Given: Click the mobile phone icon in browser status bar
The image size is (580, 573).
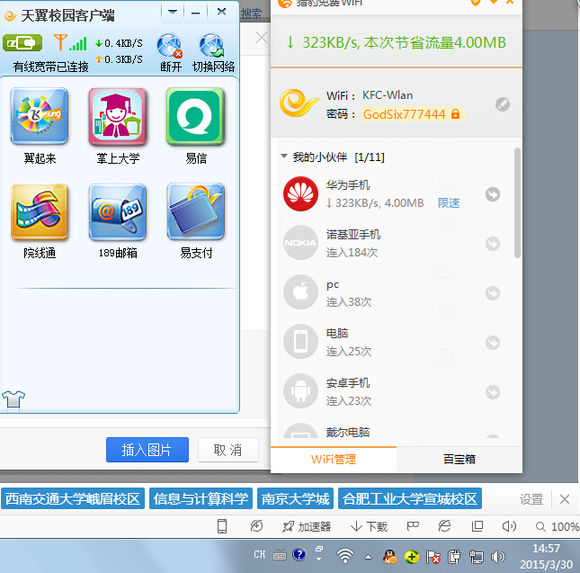Looking at the screenshot, I should click(x=222, y=526).
